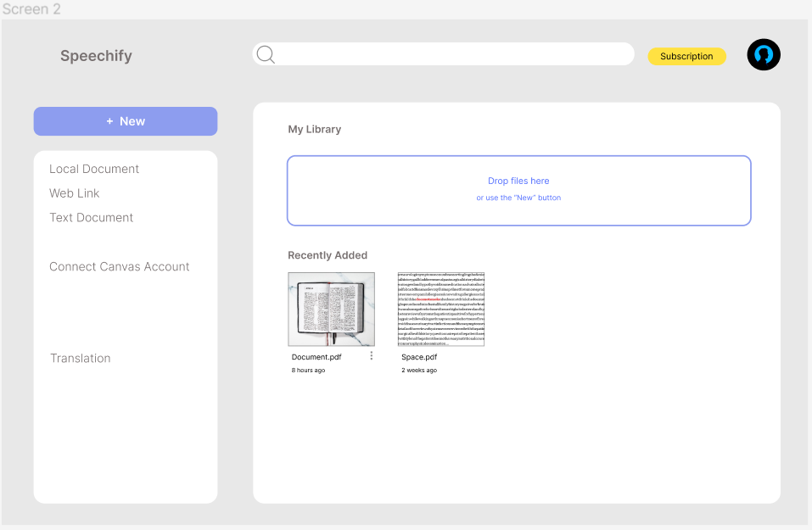This screenshot has height=530, width=812.
Task: Select Local Document in the sidebar
Action: tap(93, 169)
